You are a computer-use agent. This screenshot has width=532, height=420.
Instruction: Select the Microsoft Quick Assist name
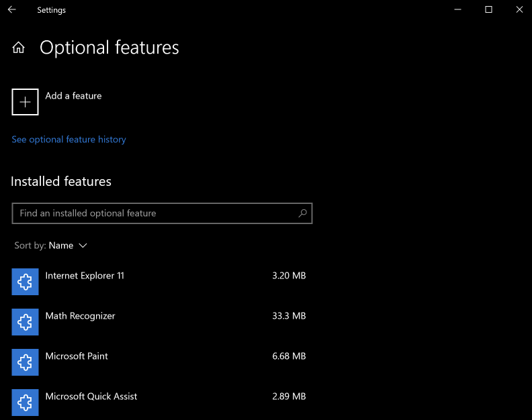(91, 397)
